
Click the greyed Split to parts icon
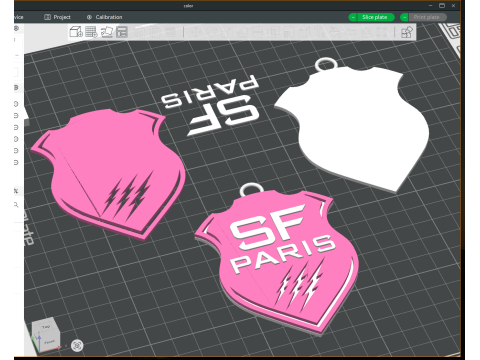156,32
